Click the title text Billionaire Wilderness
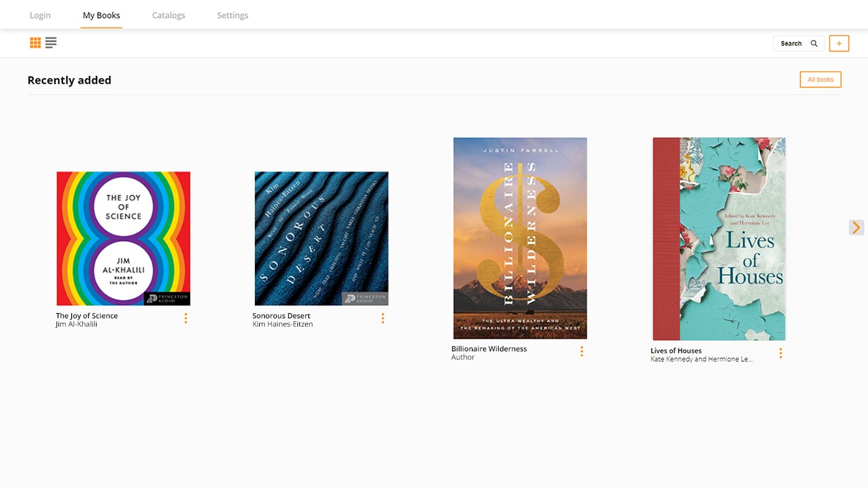Viewport: 868px width, 488px height. click(489, 349)
